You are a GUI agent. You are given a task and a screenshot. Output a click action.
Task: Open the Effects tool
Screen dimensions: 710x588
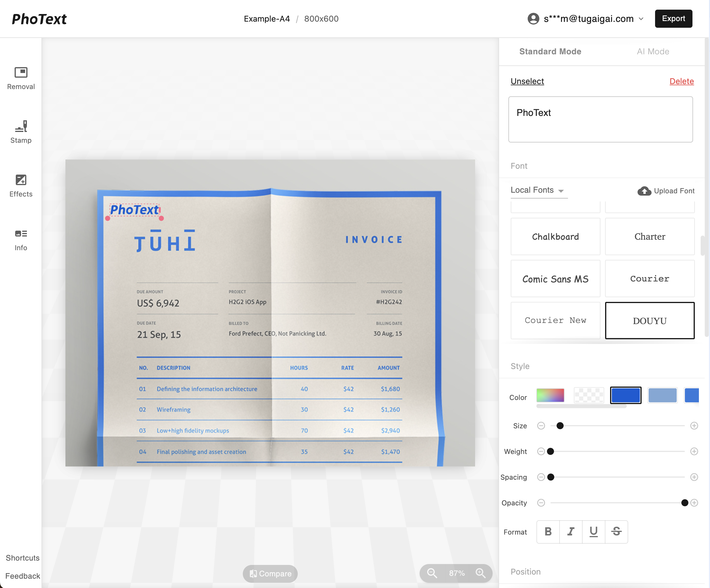[x=21, y=180]
